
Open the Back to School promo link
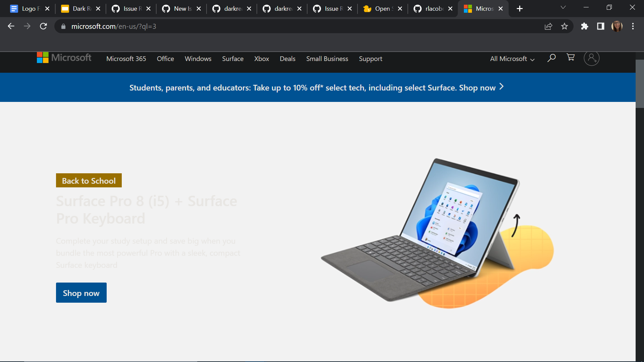tap(89, 180)
